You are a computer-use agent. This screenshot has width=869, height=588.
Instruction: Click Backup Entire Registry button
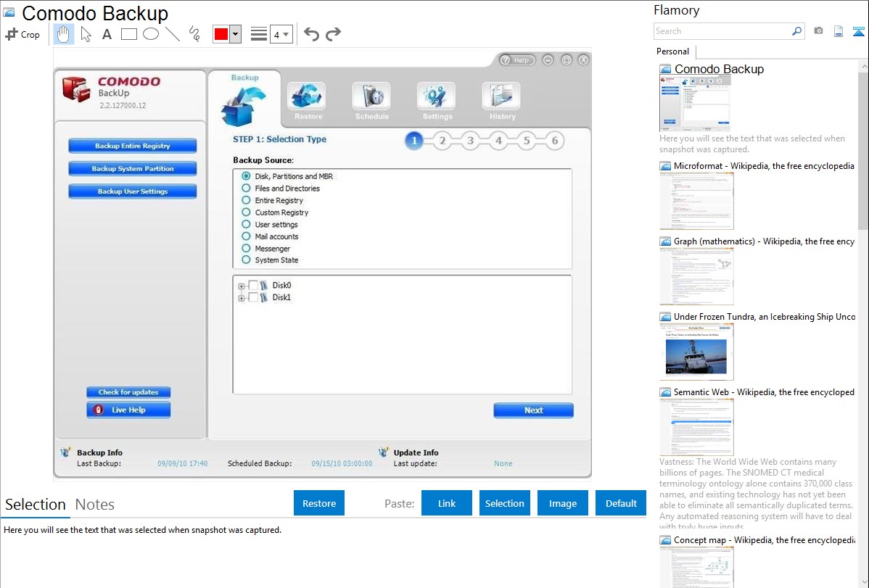click(x=133, y=146)
